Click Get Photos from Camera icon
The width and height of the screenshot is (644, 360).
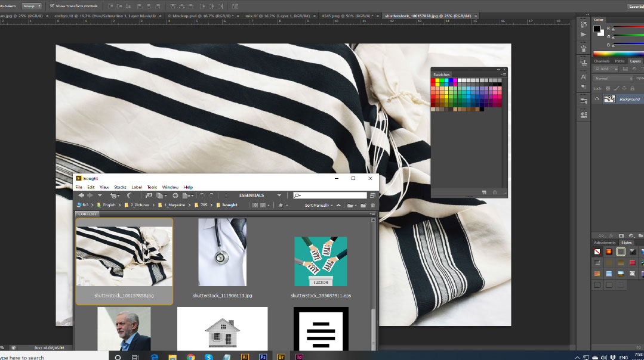coord(149,195)
